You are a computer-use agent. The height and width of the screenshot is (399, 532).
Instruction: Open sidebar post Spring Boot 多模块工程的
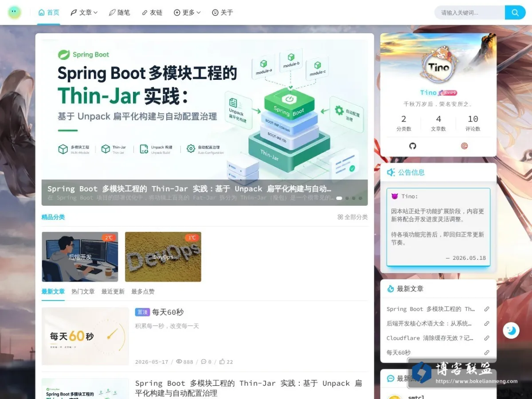point(430,309)
